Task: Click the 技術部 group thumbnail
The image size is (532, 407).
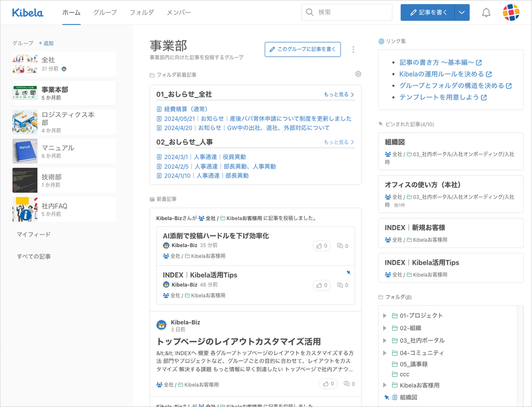Action: coord(25,180)
